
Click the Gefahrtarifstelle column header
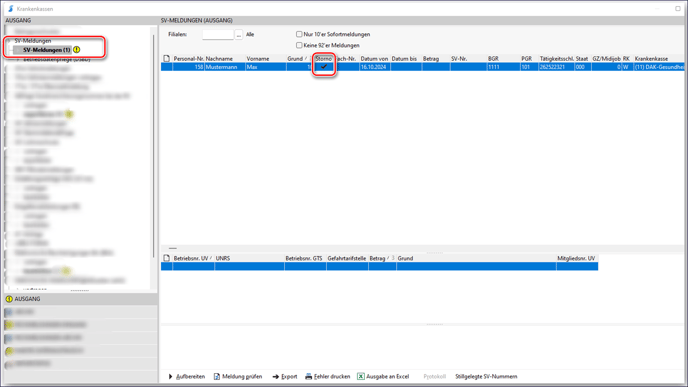[x=347, y=258]
